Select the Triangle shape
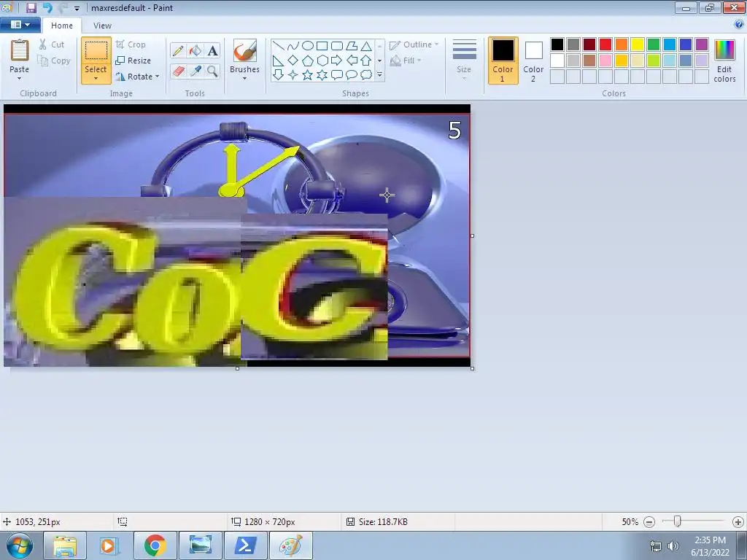The width and height of the screenshot is (747, 560). (x=366, y=46)
